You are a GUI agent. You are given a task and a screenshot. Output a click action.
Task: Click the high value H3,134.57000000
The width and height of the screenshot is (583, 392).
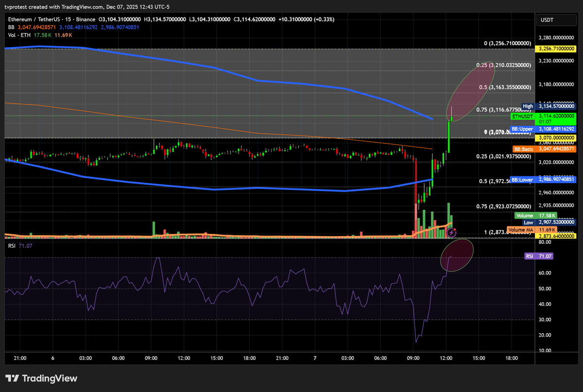coord(165,19)
